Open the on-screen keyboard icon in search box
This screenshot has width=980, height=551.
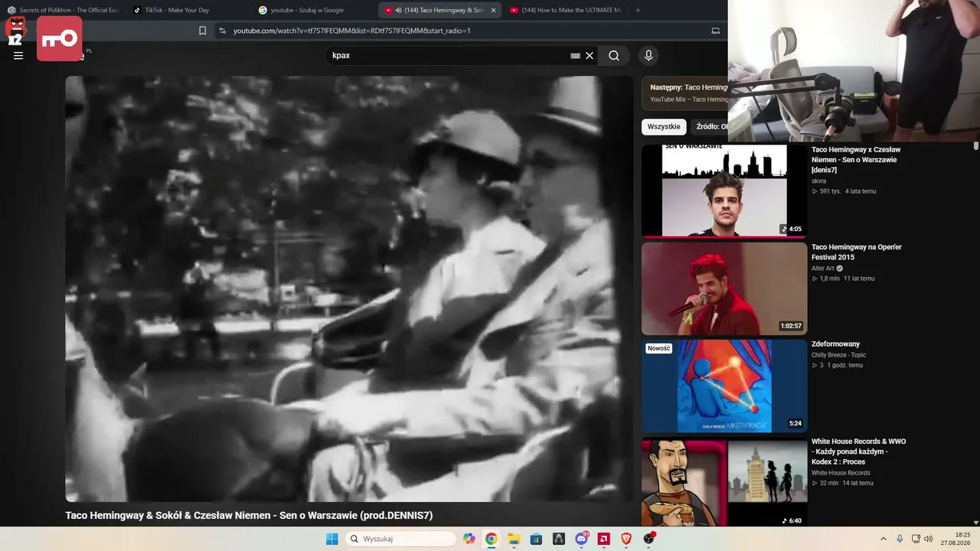pos(575,55)
